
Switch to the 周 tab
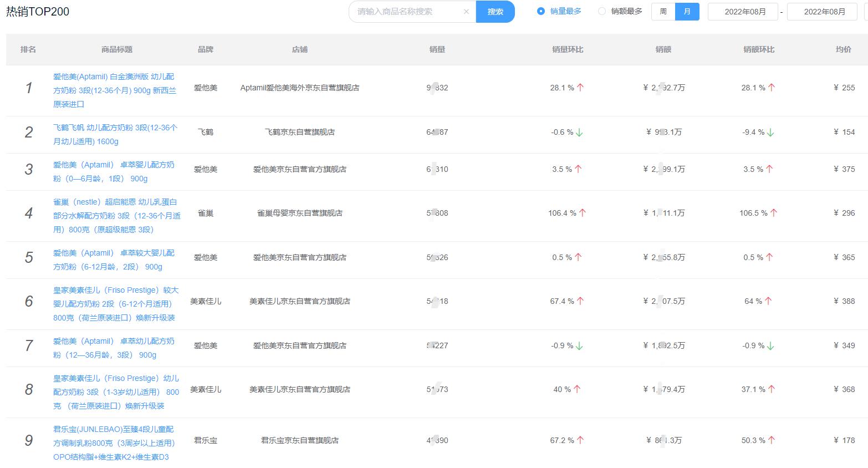(x=662, y=11)
